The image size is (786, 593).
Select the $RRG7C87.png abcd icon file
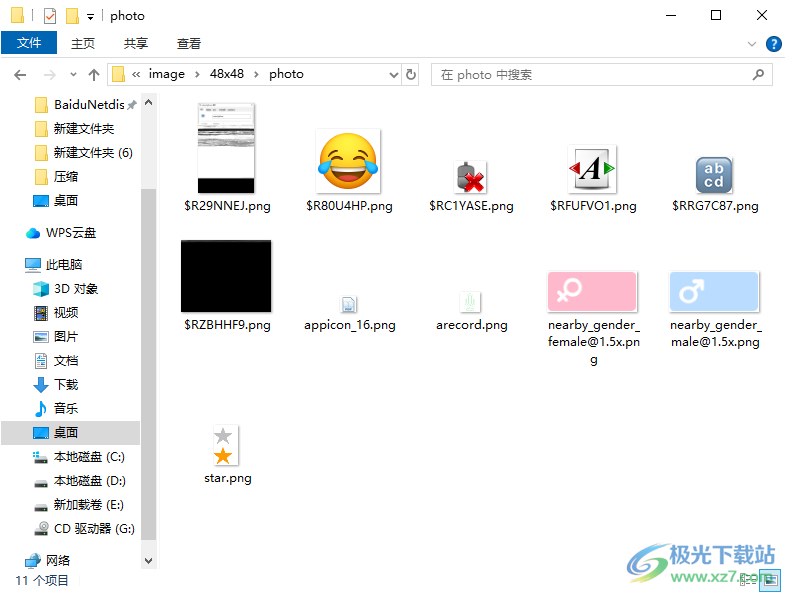click(714, 175)
